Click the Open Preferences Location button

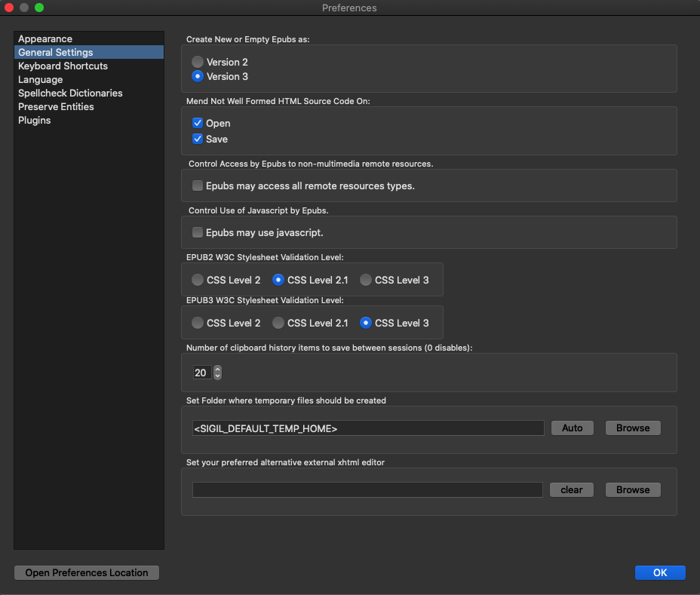(x=87, y=572)
